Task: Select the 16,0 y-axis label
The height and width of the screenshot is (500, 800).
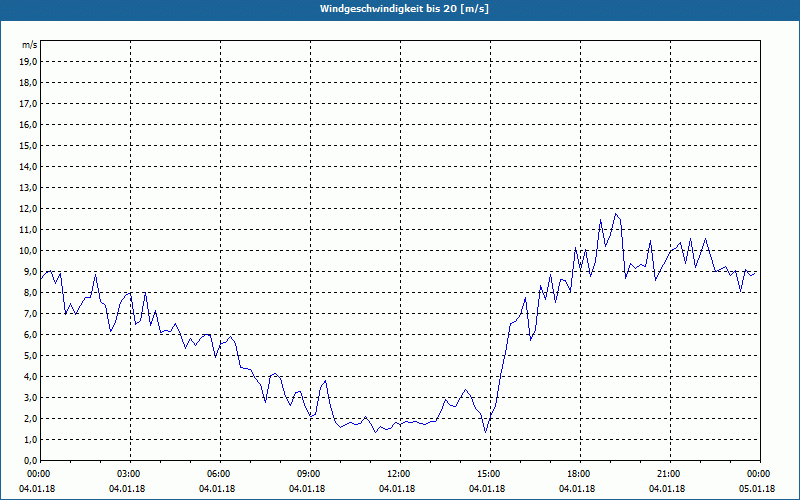Action: [28, 124]
